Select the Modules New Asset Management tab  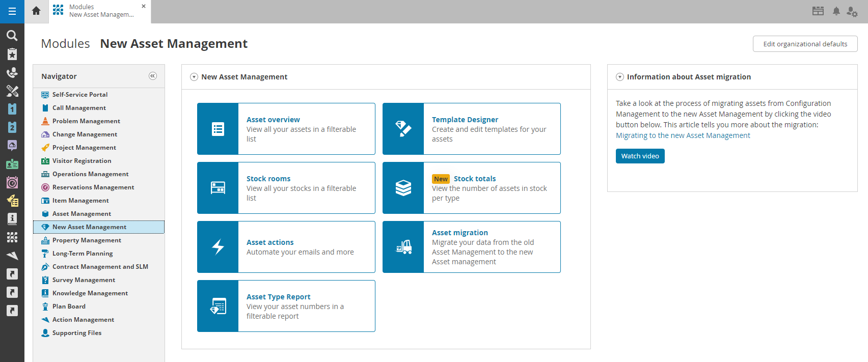pos(100,11)
